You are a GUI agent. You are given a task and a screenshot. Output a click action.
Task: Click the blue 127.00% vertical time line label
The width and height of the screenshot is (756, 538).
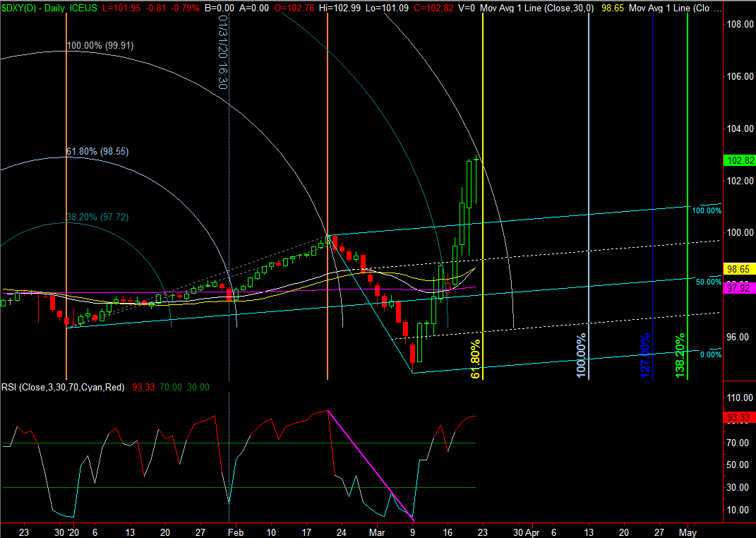(645, 357)
